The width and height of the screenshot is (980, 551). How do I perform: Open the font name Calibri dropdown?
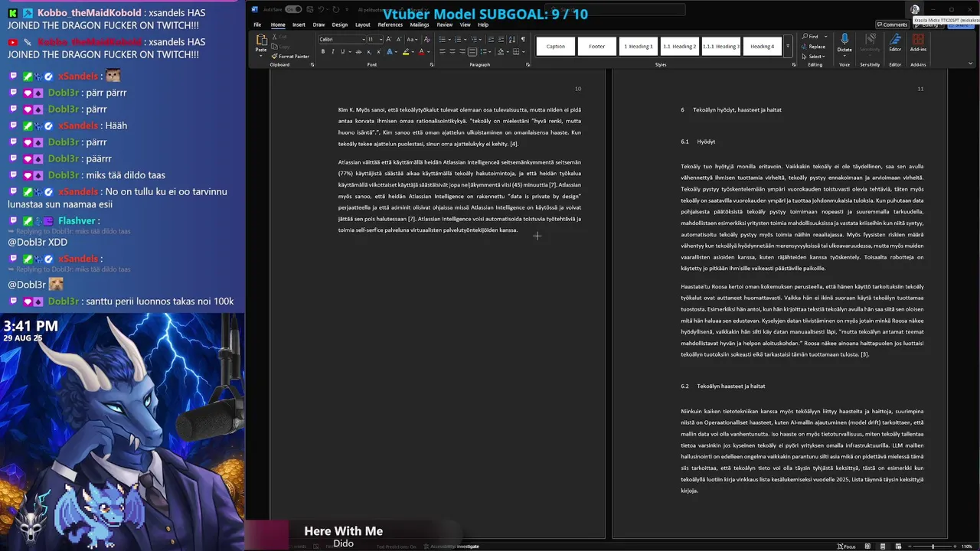[x=364, y=39]
